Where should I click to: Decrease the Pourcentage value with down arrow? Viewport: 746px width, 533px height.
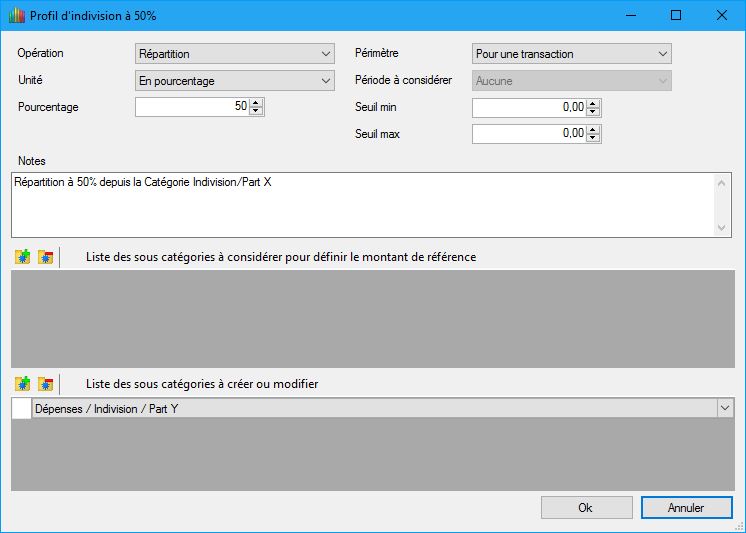(256, 111)
